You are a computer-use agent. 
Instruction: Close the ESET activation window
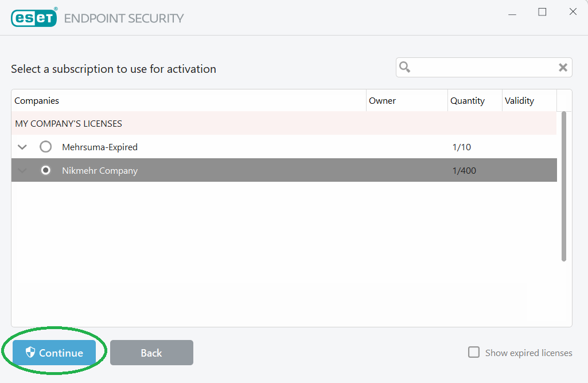[x=573, y=12]
